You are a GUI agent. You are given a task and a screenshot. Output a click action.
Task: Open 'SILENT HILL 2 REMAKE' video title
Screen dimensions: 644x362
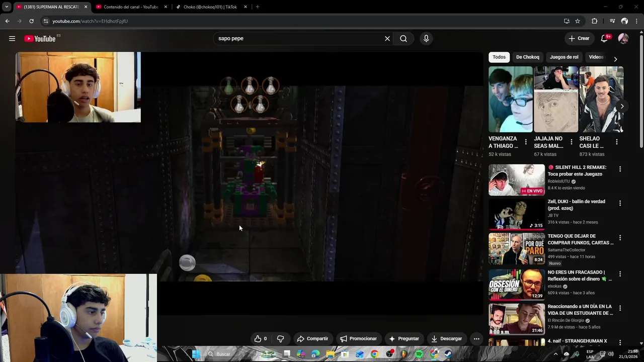click(577, 170)
